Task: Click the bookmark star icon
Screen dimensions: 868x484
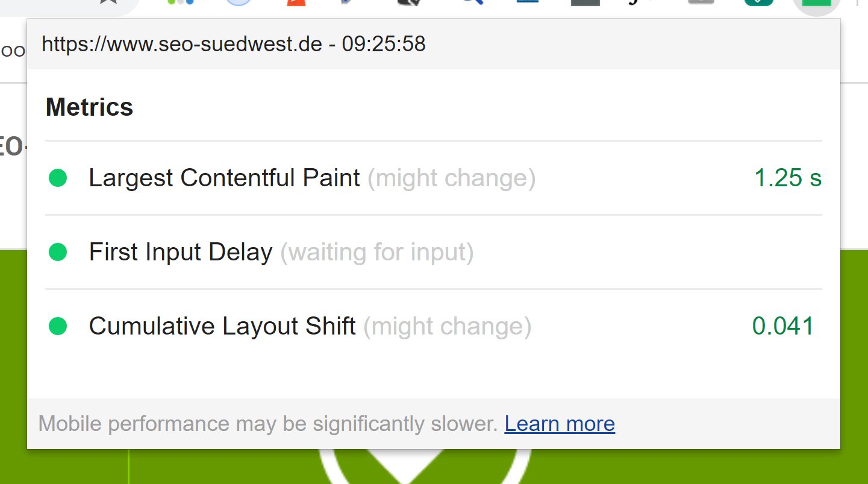Action: tap(108, 3)
